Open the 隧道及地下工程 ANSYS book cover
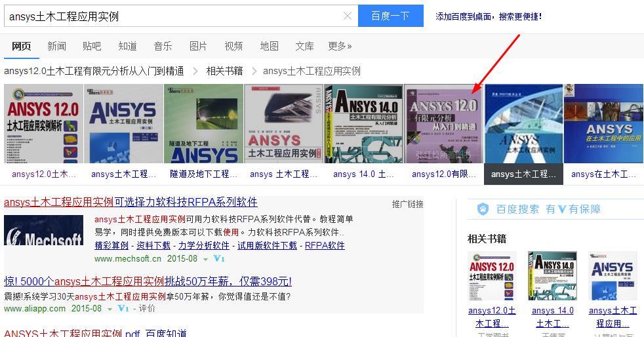The image size is (644, 337). (x=204, y=123)
